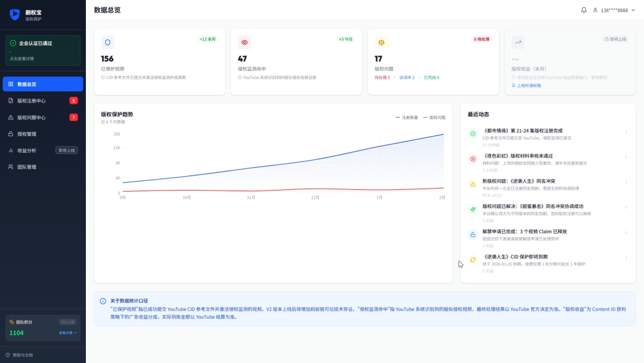The width and height of the screenshot is (644, 363).
Task: Open the notification bell icon
Action: pos(584,10)
